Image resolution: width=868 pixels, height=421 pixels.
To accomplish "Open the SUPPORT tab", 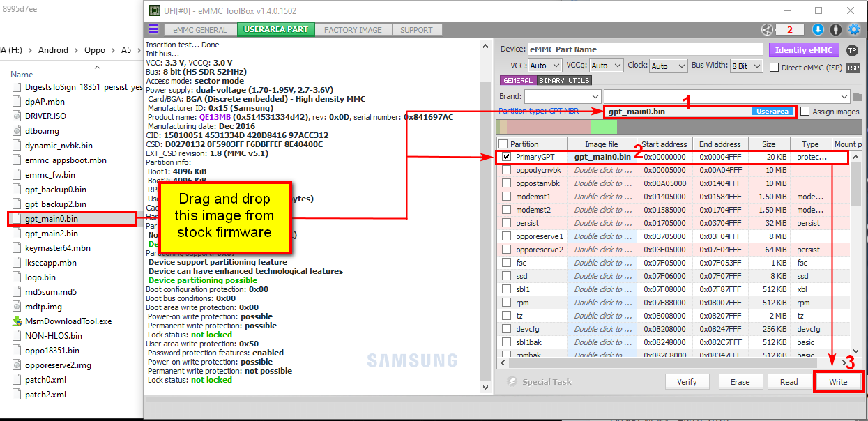I will (x=416, y=30).
